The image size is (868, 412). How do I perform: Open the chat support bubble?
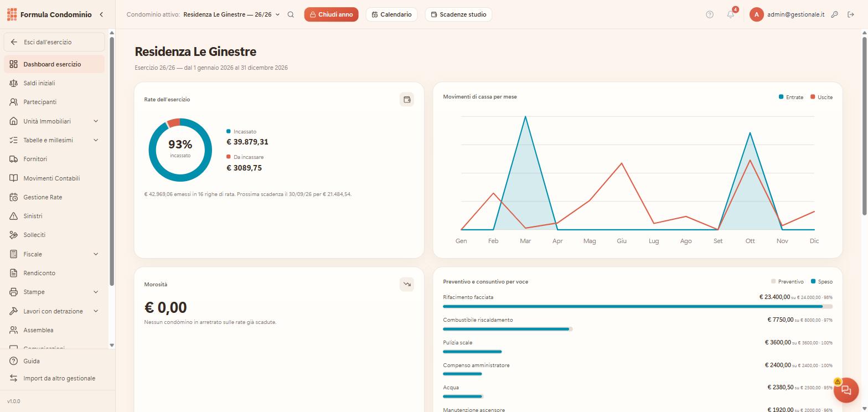[x=846, y=390]
